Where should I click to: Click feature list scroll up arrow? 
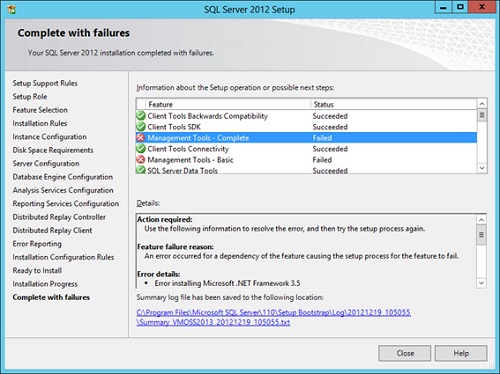(x=482, y=104)
